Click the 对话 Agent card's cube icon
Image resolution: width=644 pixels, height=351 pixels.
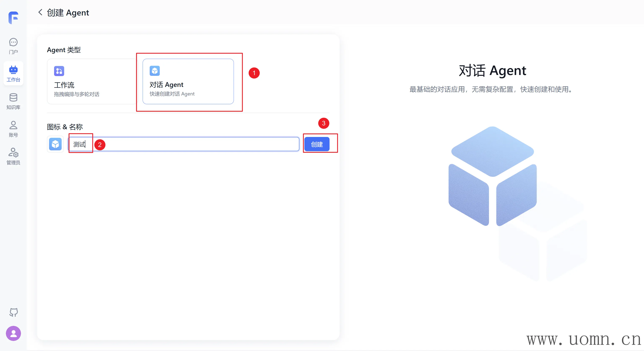[155, 71]
